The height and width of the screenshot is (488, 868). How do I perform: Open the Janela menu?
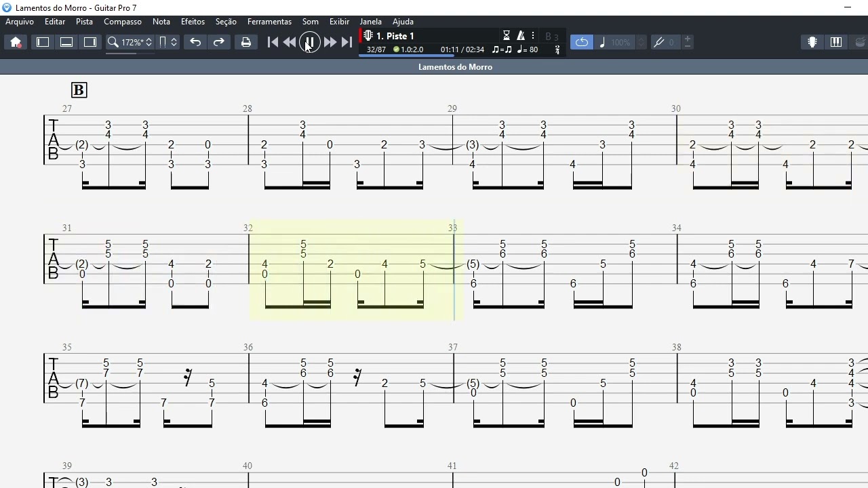(370, 22)
